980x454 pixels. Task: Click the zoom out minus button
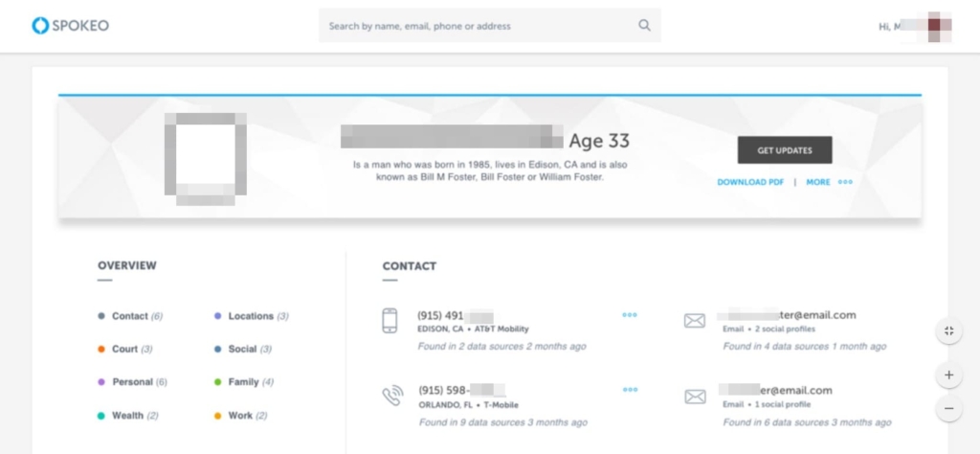coord(948,408)
